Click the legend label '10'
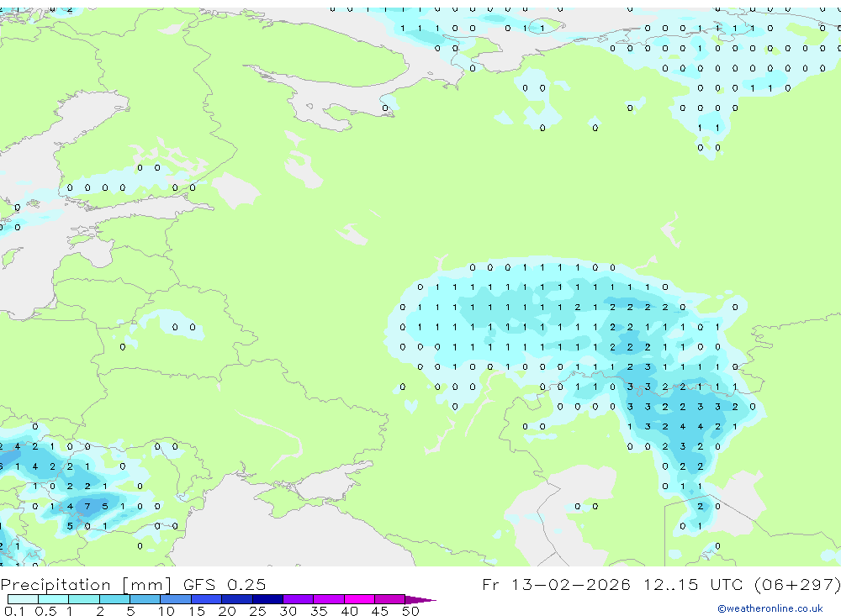Viewport: 841px width, 616px height. pos(167,611)
